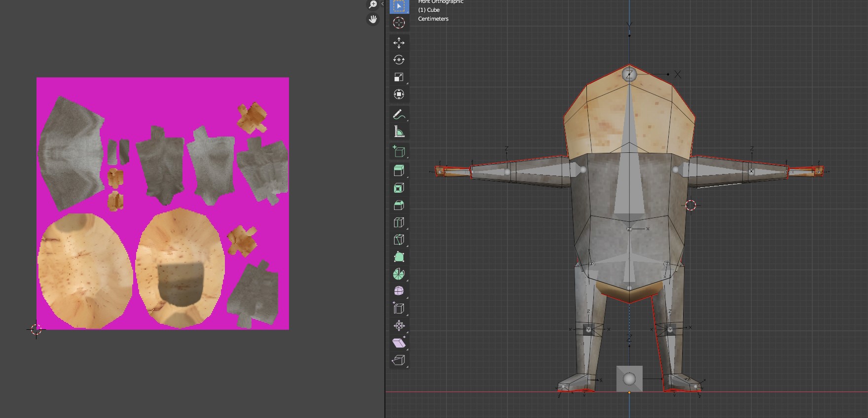Select the Poly Build tool
The height and width of the screenshot is (418, 868).
(399, 257)
